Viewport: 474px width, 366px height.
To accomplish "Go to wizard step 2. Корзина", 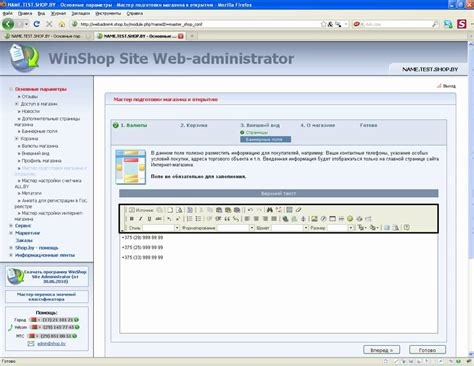I will tap(194, 125).
